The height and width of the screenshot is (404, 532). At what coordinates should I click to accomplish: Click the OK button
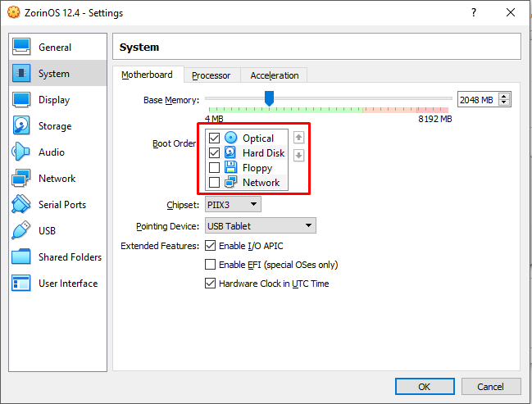[424, 386]
